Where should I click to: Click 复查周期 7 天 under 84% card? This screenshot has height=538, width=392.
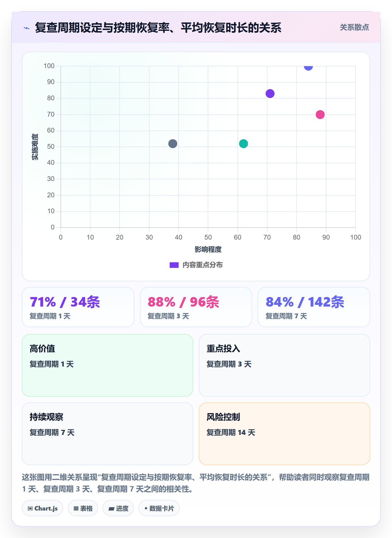pos(286,316)
